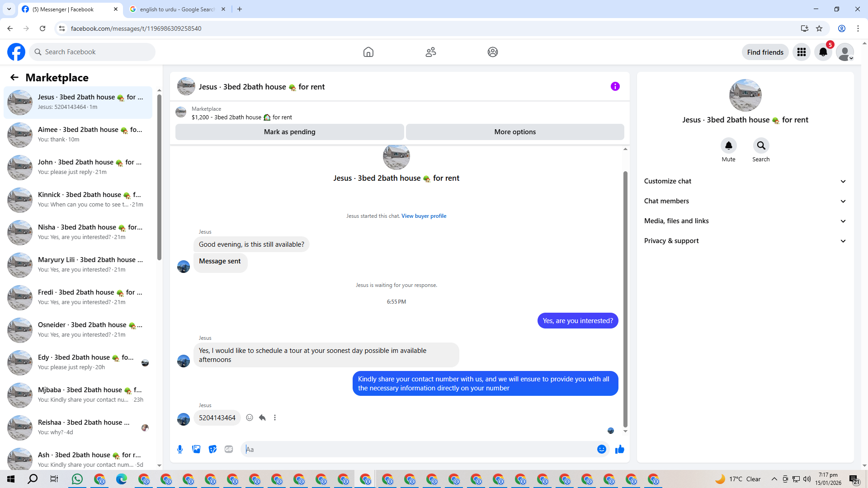Screen dimensions: 868x488
Task: Expand Privacy & support section
Action: (x=745, y=241)
